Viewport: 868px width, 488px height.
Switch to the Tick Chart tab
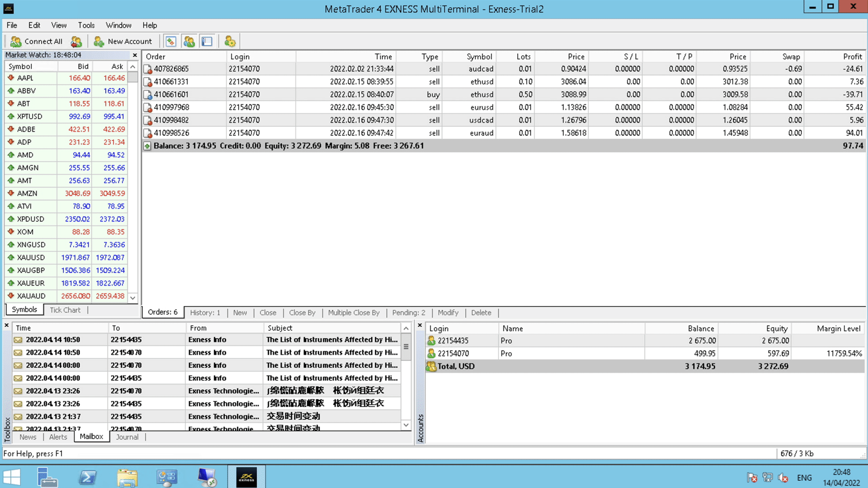[x=65, y=310]
